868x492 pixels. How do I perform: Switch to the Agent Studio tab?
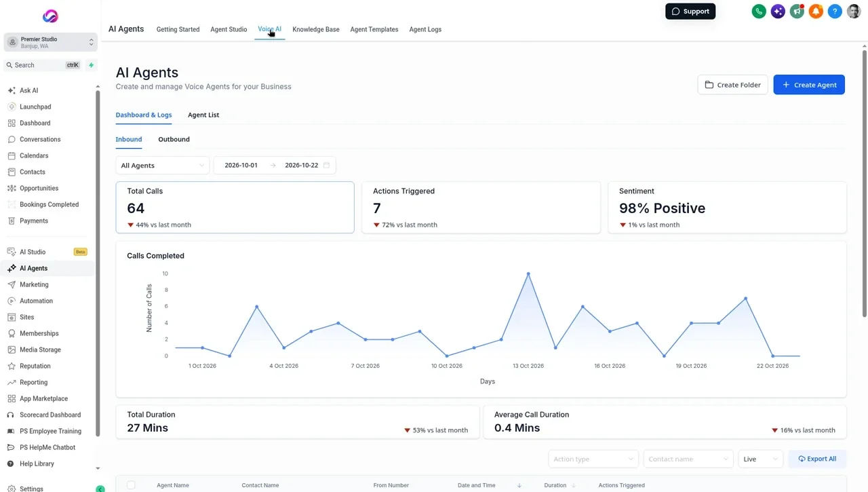click(229, 29)
